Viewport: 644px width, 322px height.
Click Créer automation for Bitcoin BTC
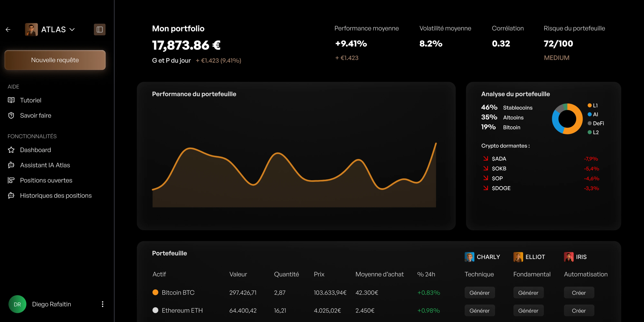pos(579,293)
